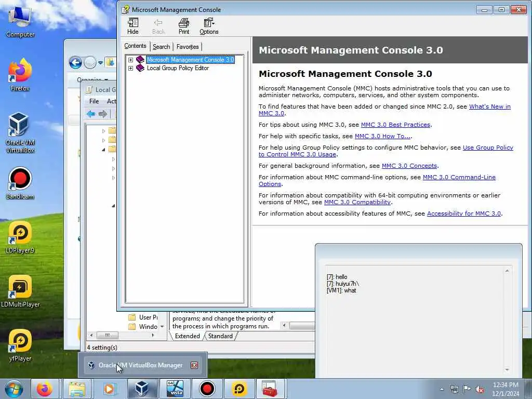Show hidden system tray icons

442,389
